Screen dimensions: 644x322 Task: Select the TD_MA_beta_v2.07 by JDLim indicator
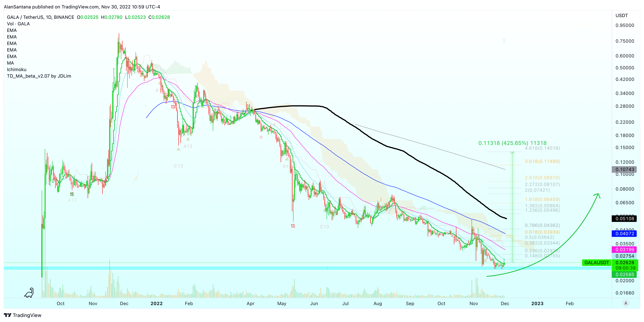[39, 76]
